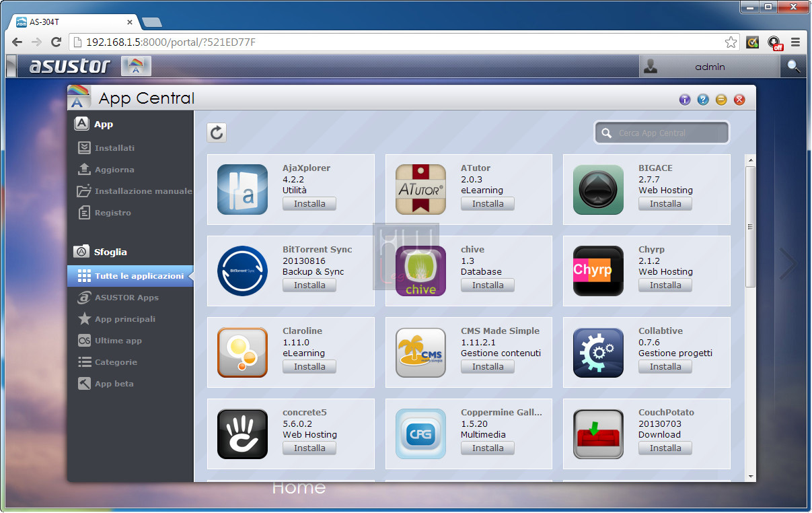Click the app list scrollbar thumb

tap(750, 227)
